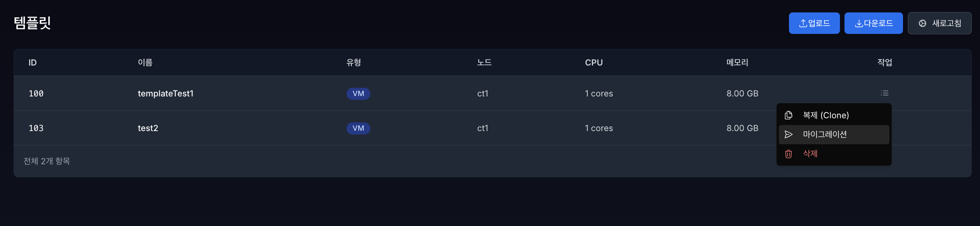The height and width of the screenshot is (226, 980).
Task: Click the upload arrow icon
Action: pos(803,23)
